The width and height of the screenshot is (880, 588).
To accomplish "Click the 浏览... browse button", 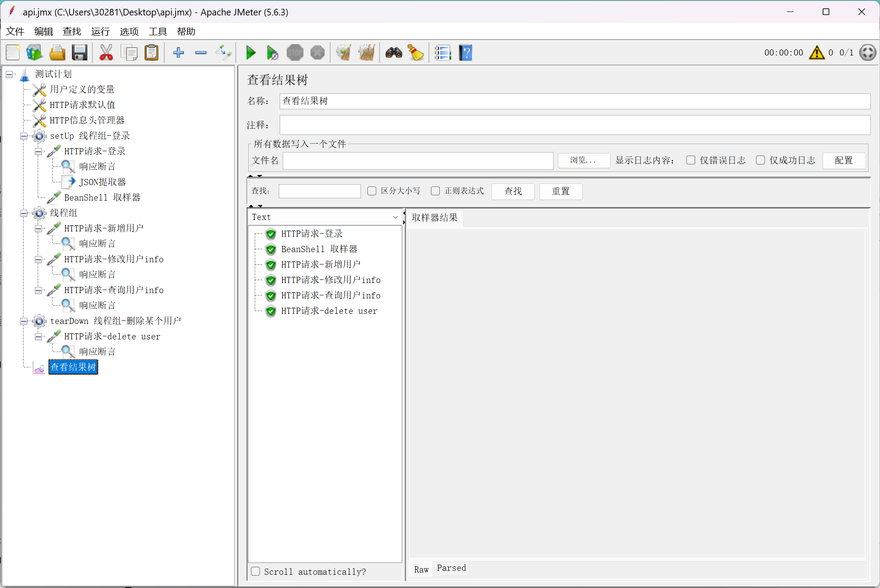I will point(583,160).
